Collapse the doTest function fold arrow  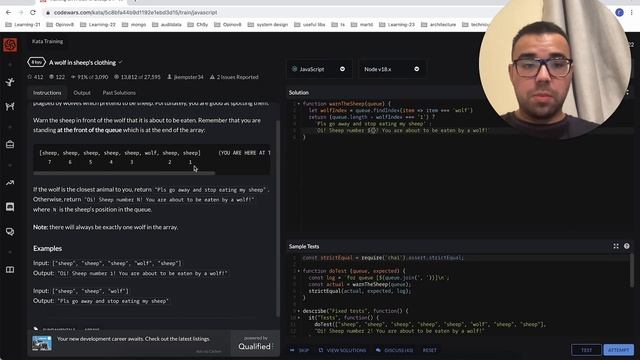click(x=299, y=271)
